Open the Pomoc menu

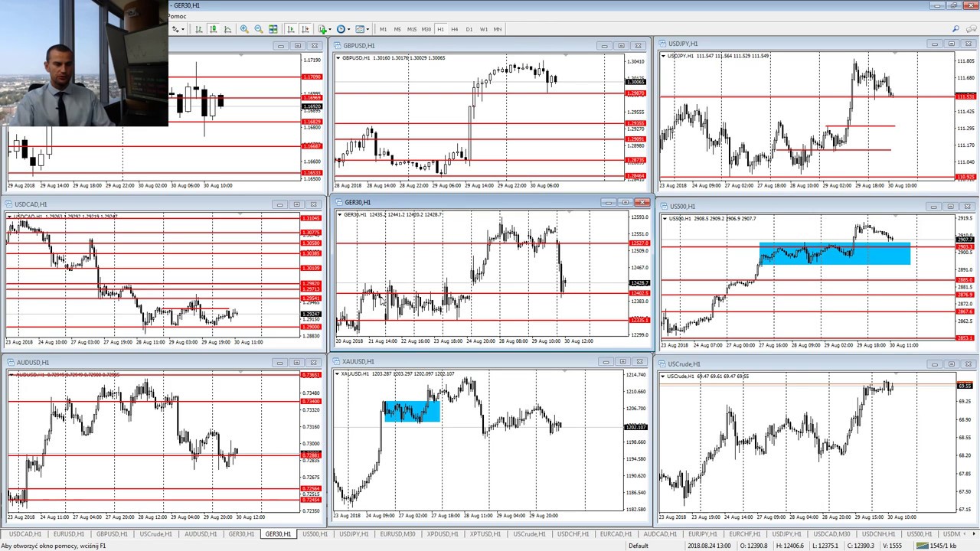point(177,16)
